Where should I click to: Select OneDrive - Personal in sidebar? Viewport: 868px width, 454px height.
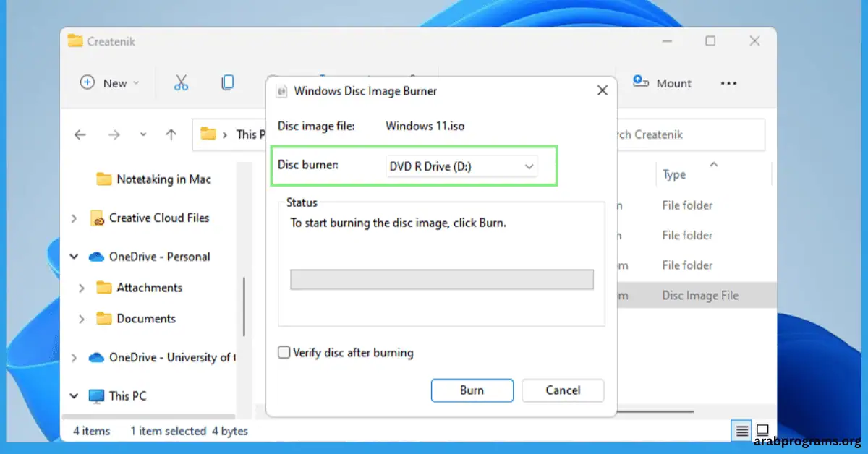click(150, 257)
